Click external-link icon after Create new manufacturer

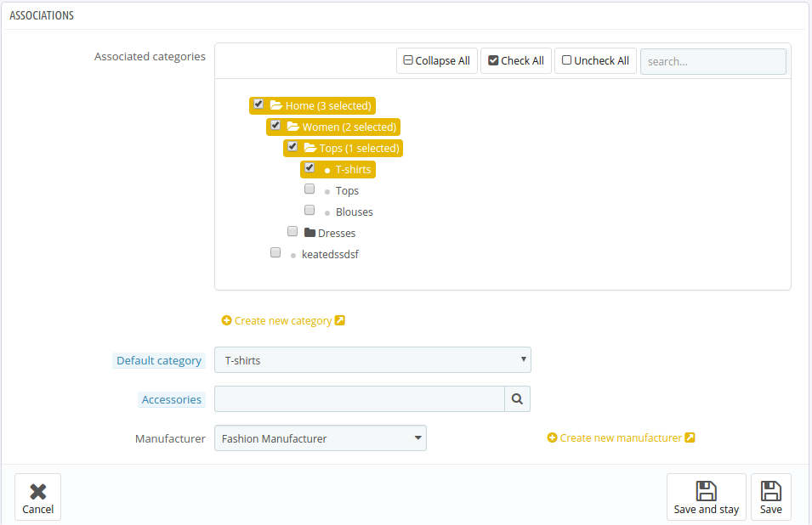690,437
